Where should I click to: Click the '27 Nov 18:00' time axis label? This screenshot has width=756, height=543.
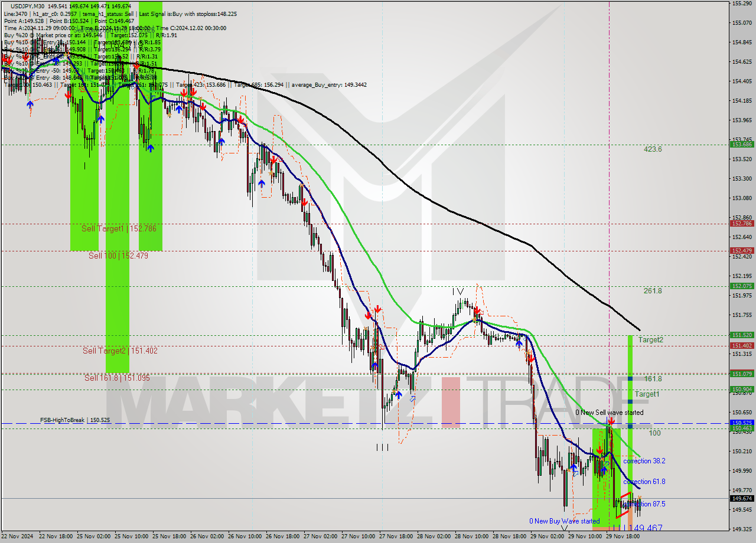[x=396, y=537]
